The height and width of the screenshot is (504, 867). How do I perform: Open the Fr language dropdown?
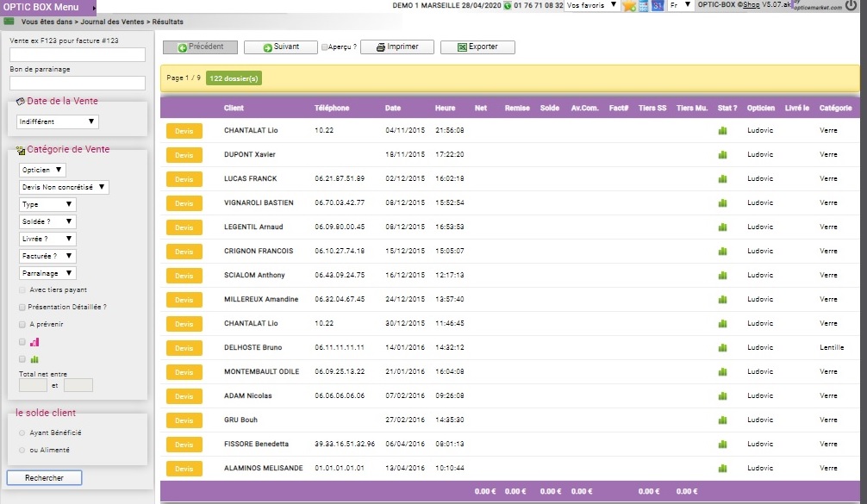(681, 5)
